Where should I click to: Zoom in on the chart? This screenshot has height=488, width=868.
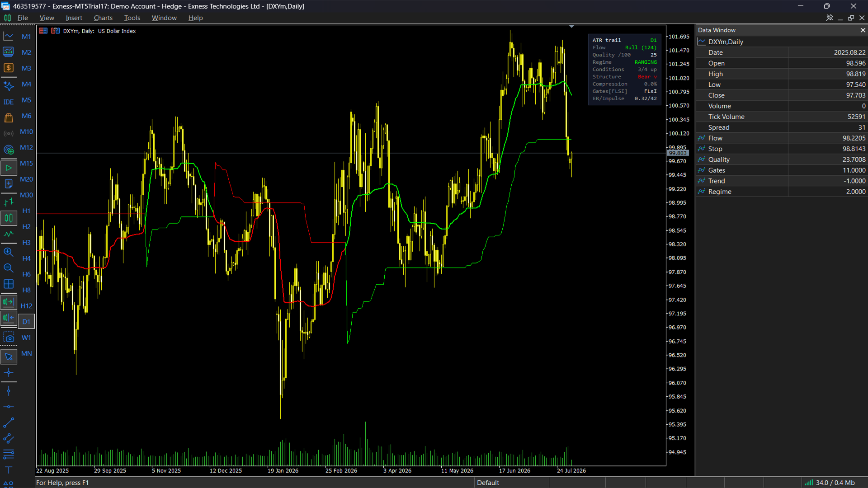tap(9, 252)
